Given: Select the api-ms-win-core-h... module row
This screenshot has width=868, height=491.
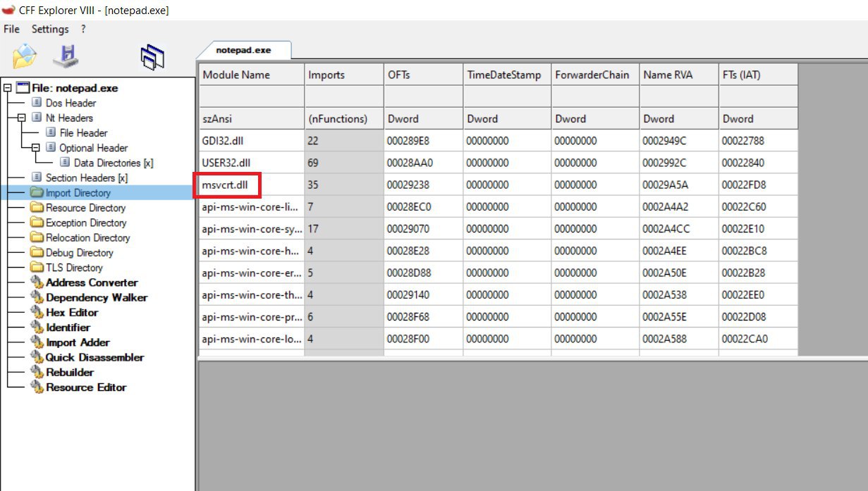Looking at the screenshot, I should [499, 251].
